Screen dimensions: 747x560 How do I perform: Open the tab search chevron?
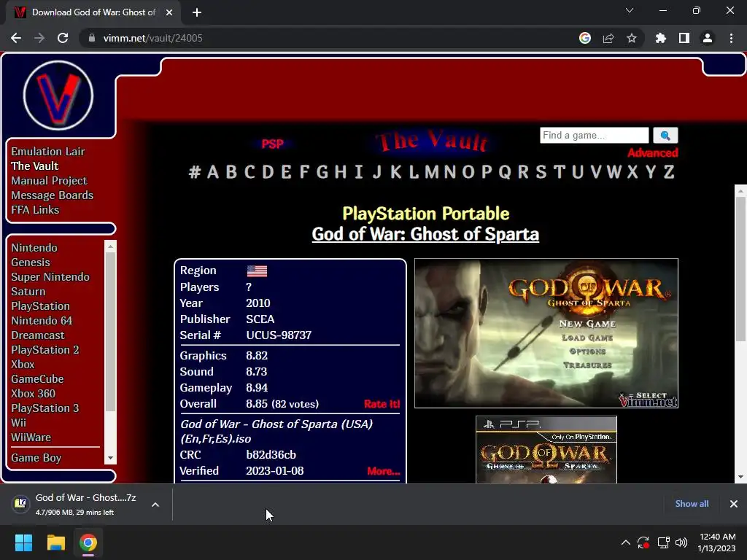point(630,10)
